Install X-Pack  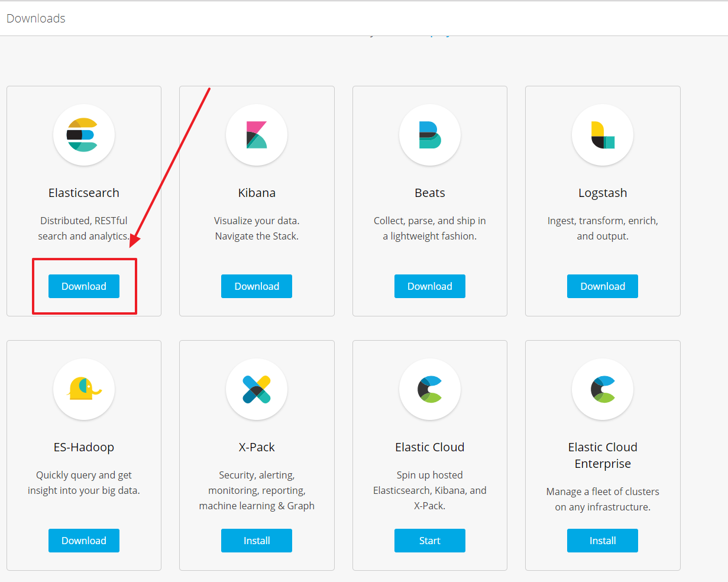[x=257, y=541]
